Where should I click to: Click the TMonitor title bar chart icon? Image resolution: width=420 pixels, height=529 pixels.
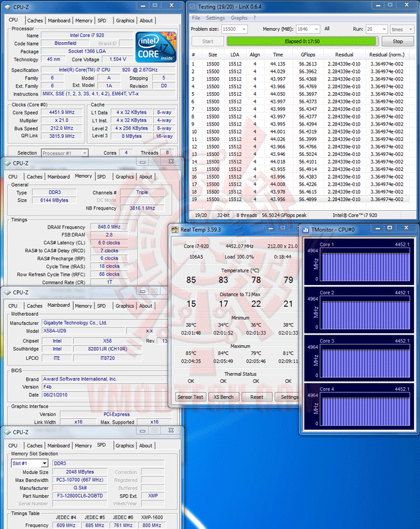pyautogui.click(x=306, y=229)
